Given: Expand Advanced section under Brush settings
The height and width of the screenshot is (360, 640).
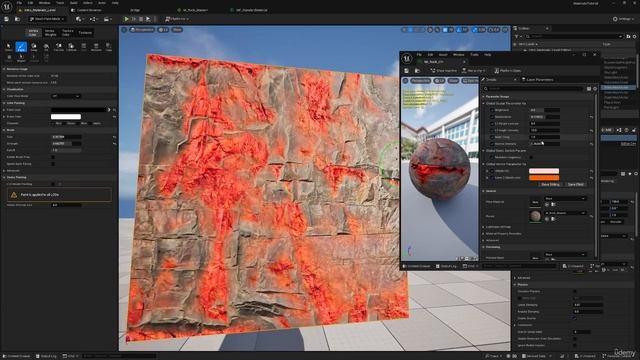Looking at the screenshot, I should 4,171.
